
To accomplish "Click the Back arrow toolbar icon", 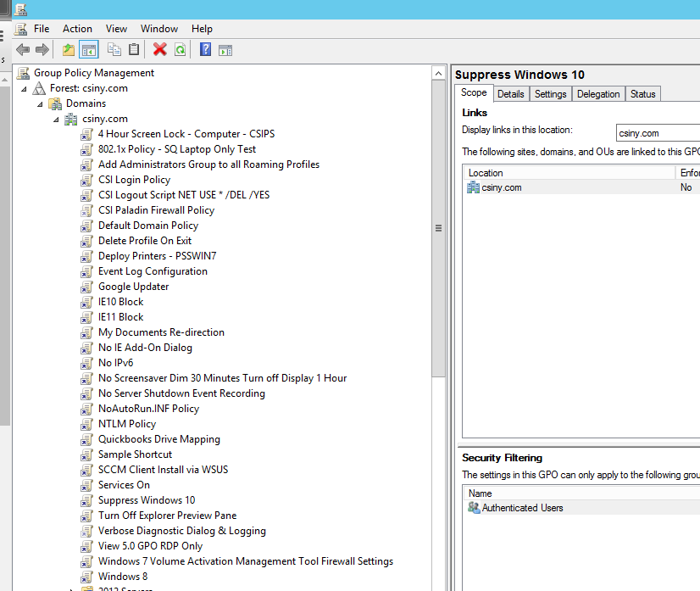I will [x=23, y=49].
